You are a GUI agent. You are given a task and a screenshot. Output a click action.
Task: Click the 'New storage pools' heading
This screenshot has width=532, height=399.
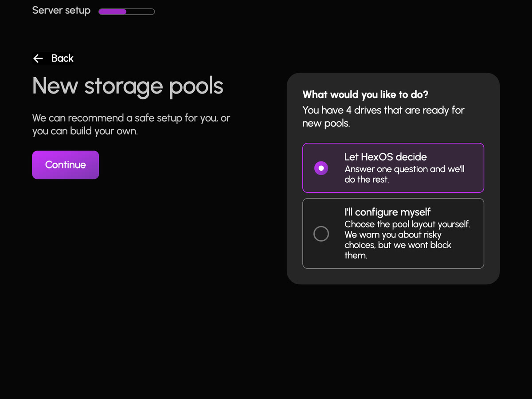(x=128, y=86)
